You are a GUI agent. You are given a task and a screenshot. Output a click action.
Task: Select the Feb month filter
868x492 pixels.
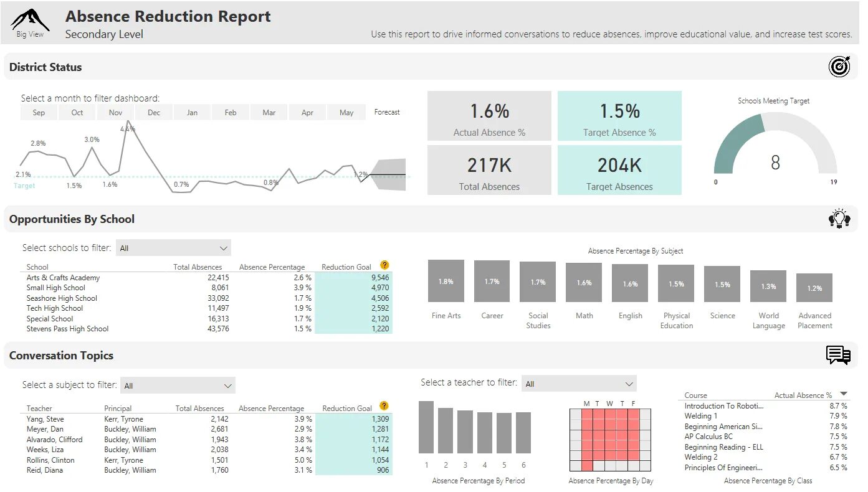[x=231, y=113]
